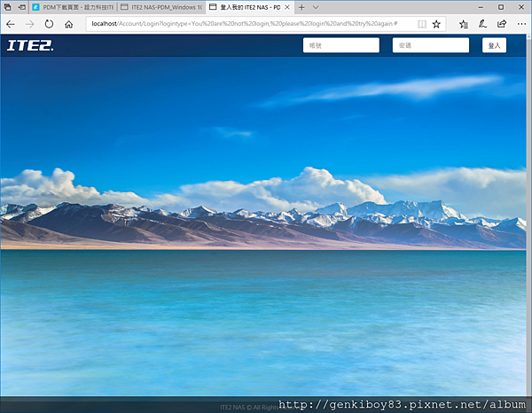532x413 pixels.
Task: Click the browser forward arrow
Action: click(30, 24)
